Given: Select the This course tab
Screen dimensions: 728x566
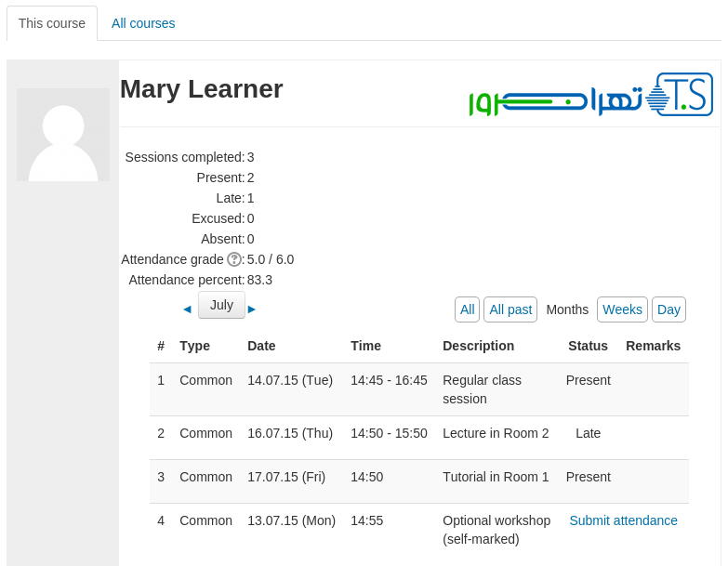Looking at the screenshot, I should click(52, 23).
